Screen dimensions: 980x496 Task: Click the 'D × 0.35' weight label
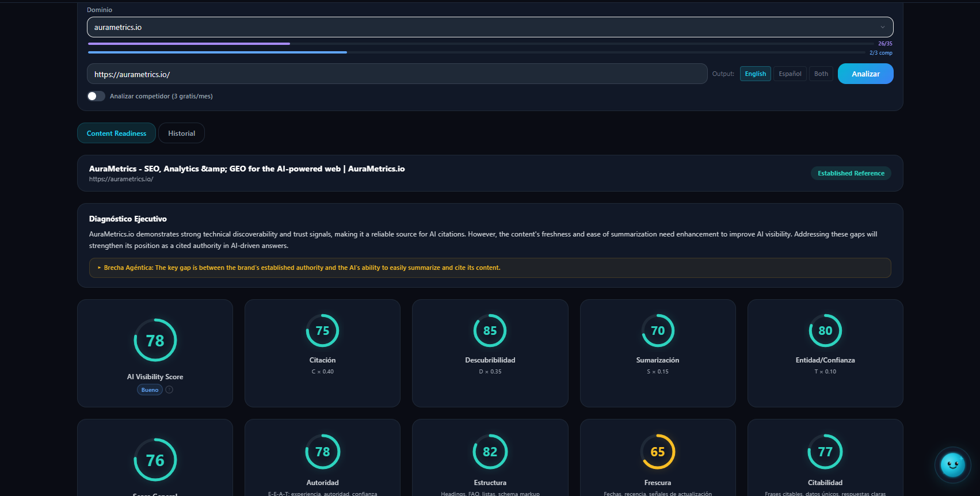(490, 372)
